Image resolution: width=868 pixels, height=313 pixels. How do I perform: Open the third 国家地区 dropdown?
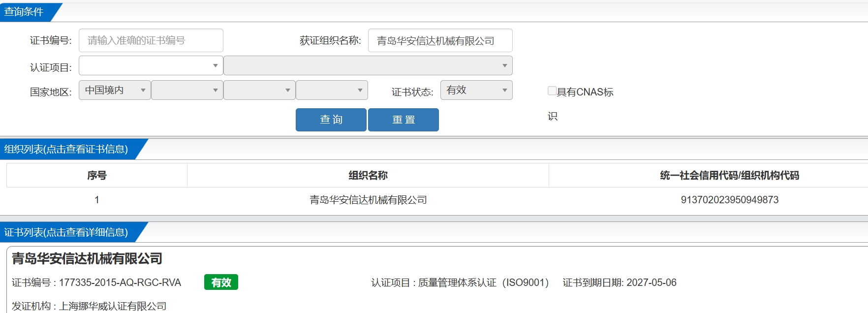[x=259, y=90]
